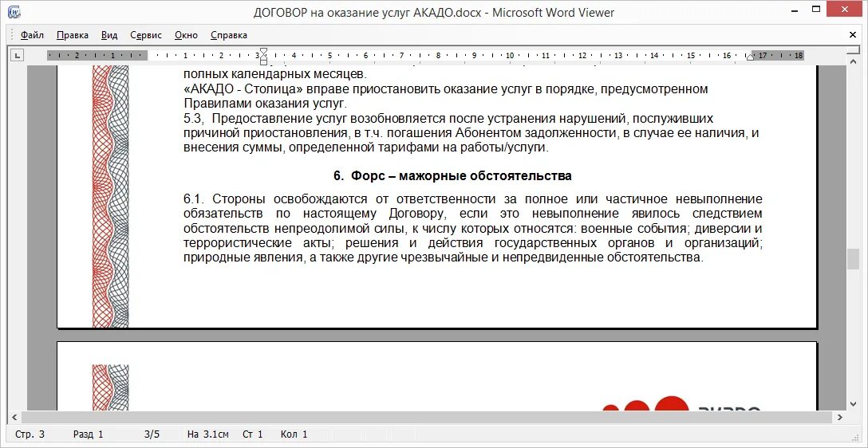Open the Сервис menu

coord(146,35)
